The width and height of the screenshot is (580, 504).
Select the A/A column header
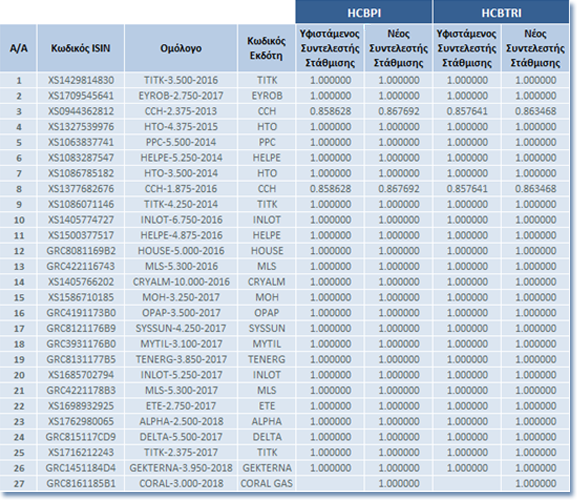point(18,48)
